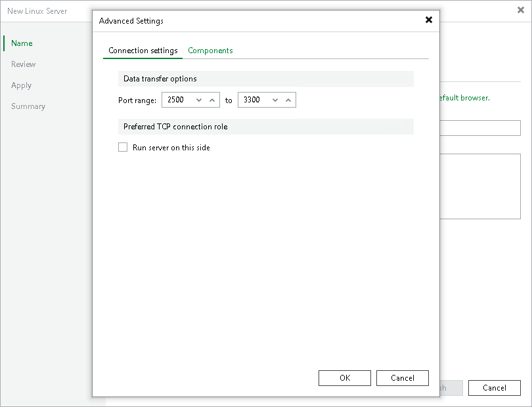This screenshot has height=407, width=532.
Task: Increment starting port using spinner arrow
Action: (212, 100)
